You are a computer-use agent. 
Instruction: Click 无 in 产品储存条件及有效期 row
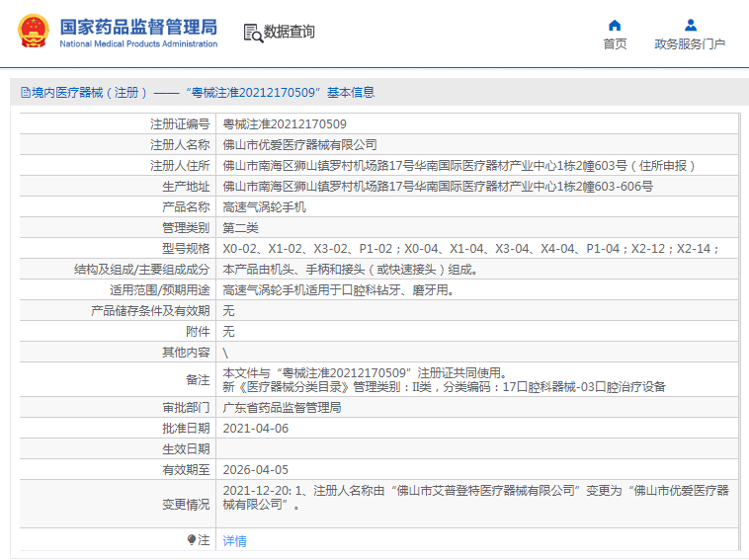tap(228, 311)
